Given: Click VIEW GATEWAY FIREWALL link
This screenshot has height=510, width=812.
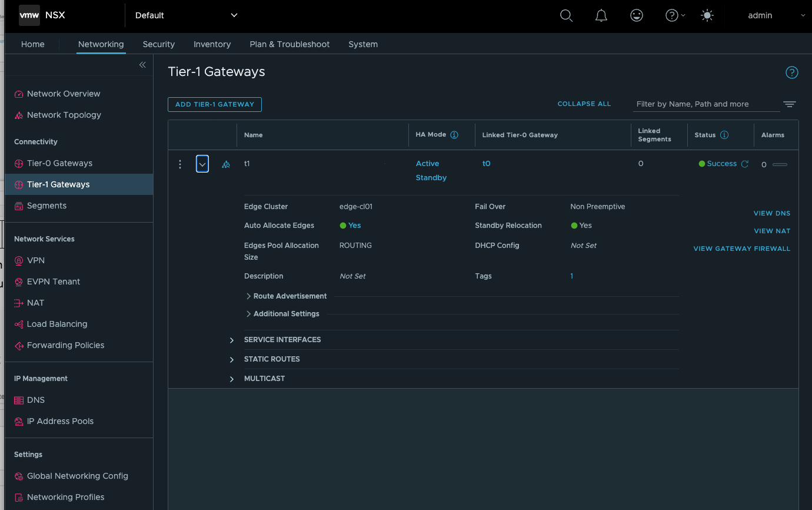Looking at the screenshot, I should pyautogui.click(x=742, y=249).
